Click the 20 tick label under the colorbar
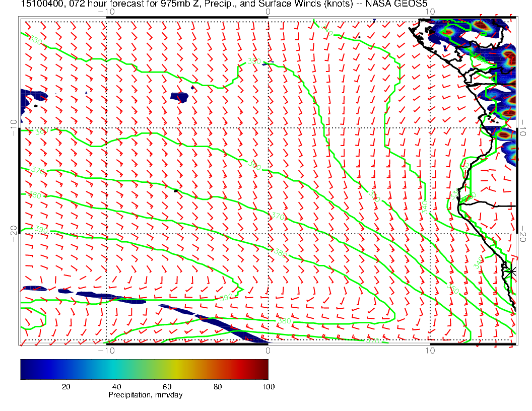532x411 pixels. pyautogui.click(x=65, y=386)
